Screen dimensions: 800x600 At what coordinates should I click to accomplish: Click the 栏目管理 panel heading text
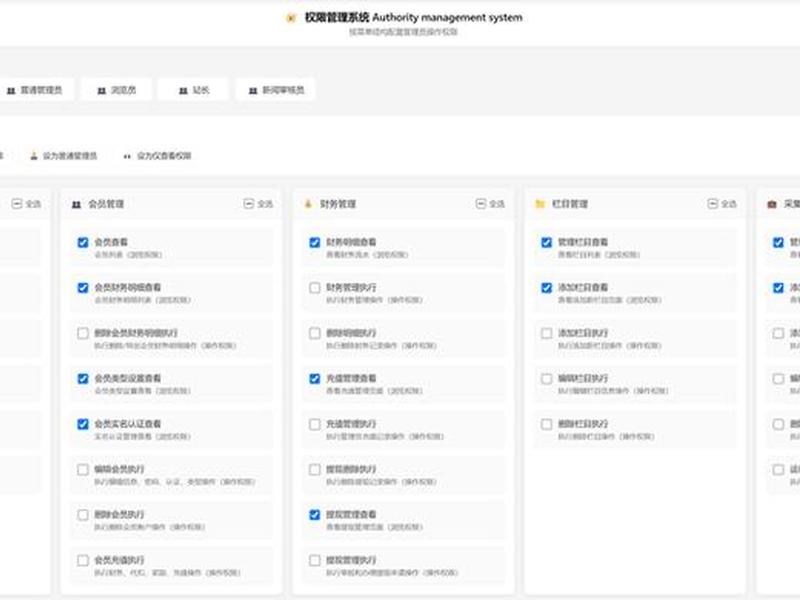(x=570, y=204)
